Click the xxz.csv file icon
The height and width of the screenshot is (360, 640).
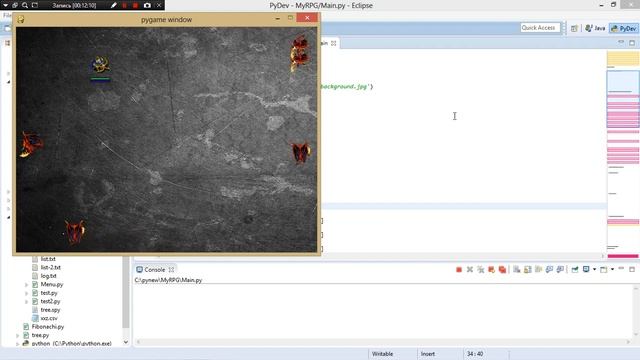tap(35, 318)
